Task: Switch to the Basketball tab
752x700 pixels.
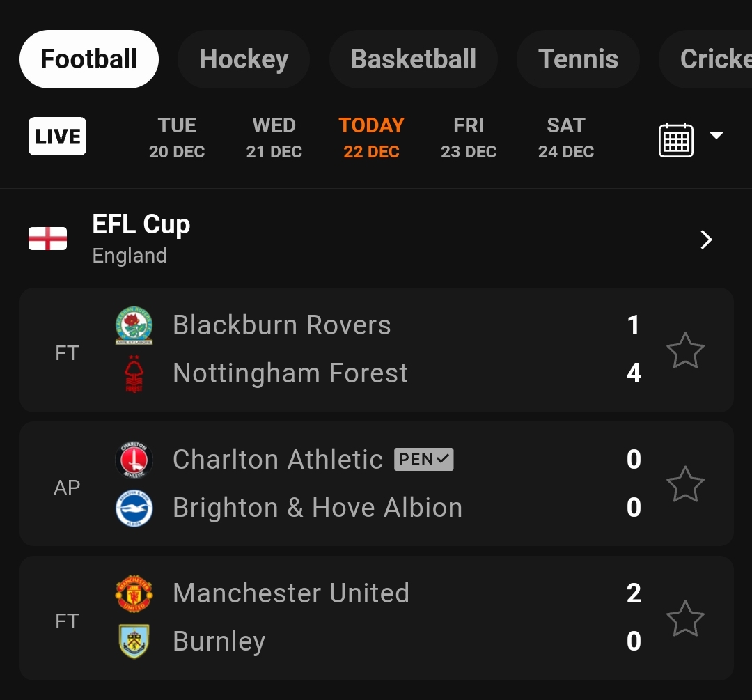Action: (414, 59)
